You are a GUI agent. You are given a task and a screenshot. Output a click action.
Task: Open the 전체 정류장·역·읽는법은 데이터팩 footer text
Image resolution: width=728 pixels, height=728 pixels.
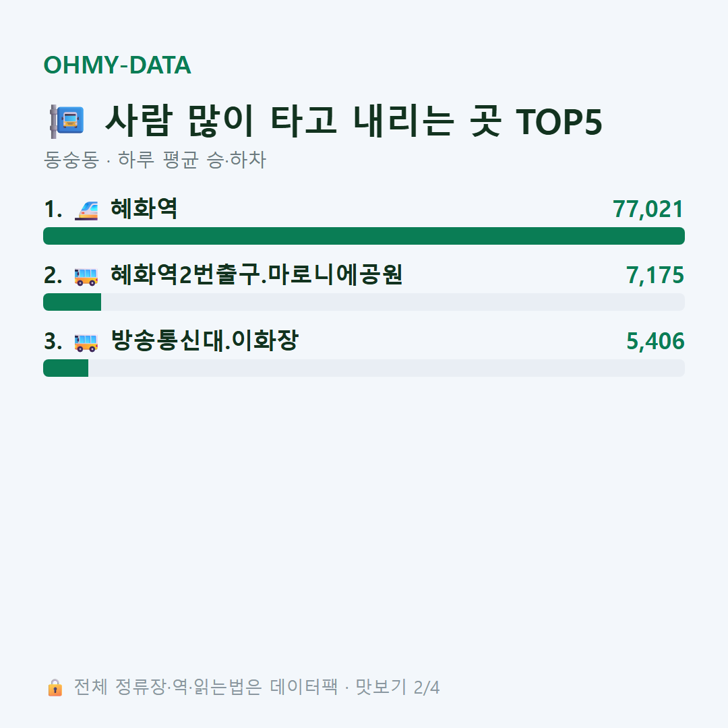coord(206,687)
